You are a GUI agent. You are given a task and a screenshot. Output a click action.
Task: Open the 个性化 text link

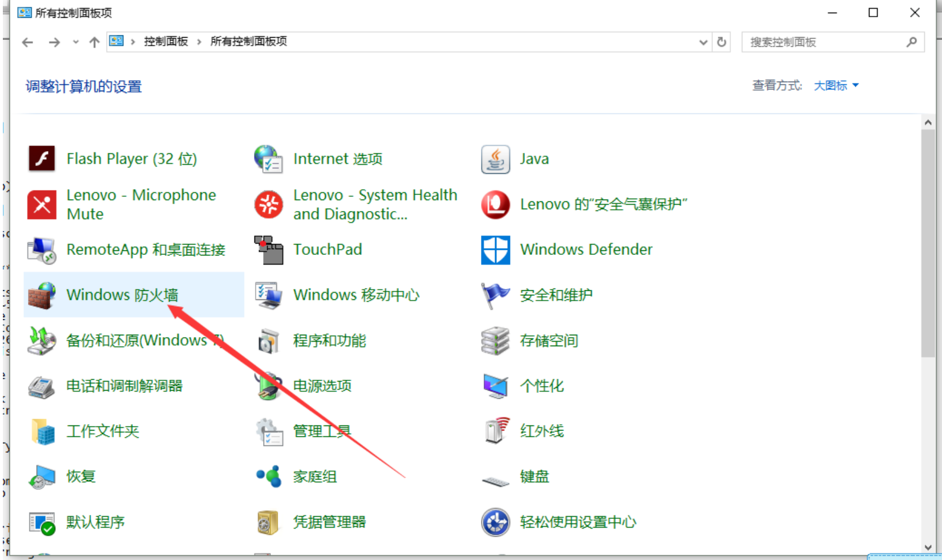(x=541, y=386)
